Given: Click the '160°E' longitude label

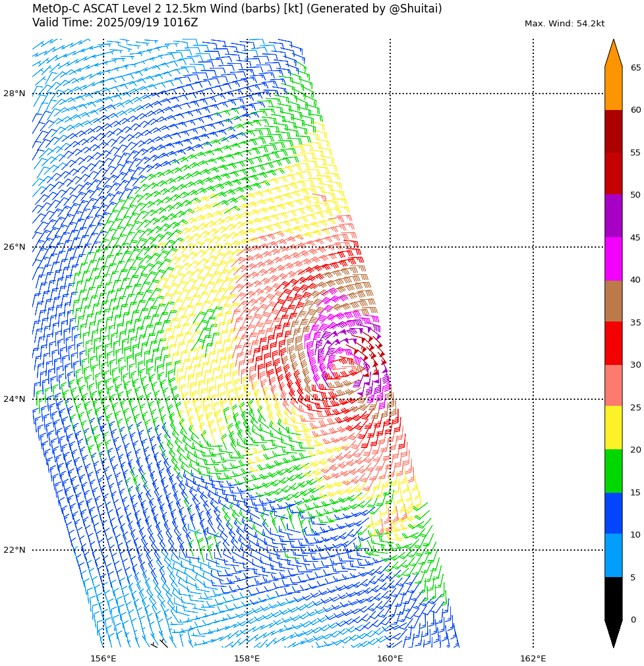Looking at the screenshot, I should pos(390,658).
